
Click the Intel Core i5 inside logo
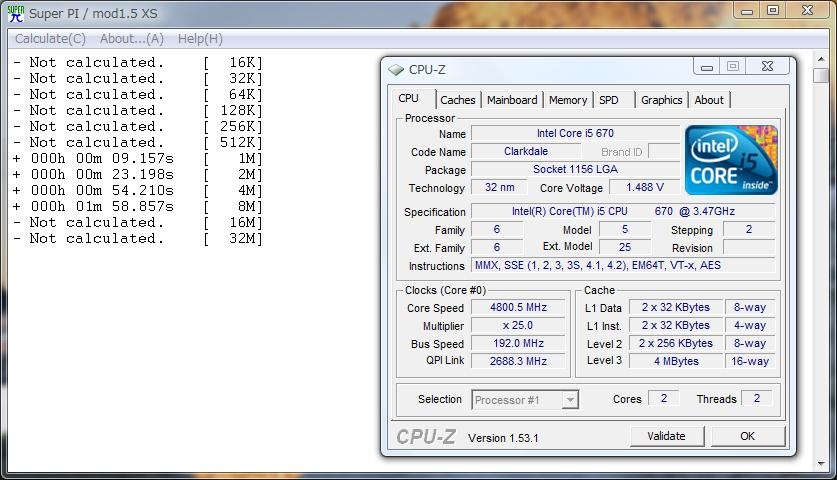(731, 160)
